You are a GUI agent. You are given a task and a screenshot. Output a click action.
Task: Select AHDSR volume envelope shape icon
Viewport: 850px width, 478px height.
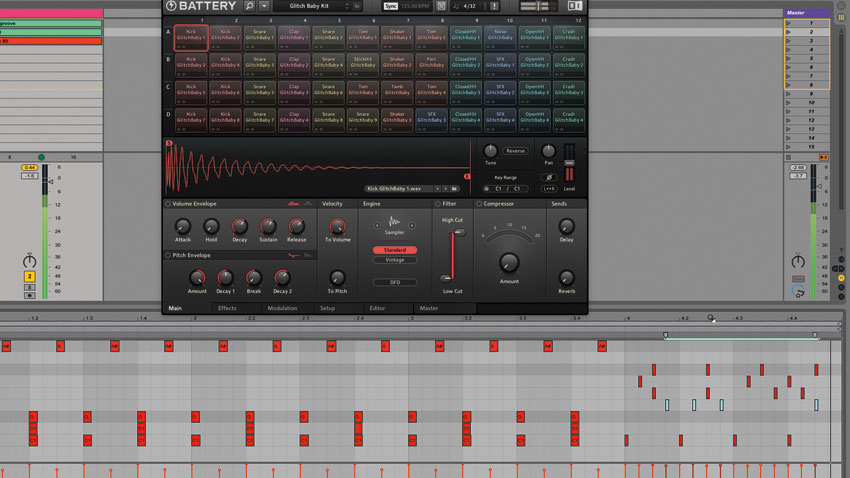point(293,204)
